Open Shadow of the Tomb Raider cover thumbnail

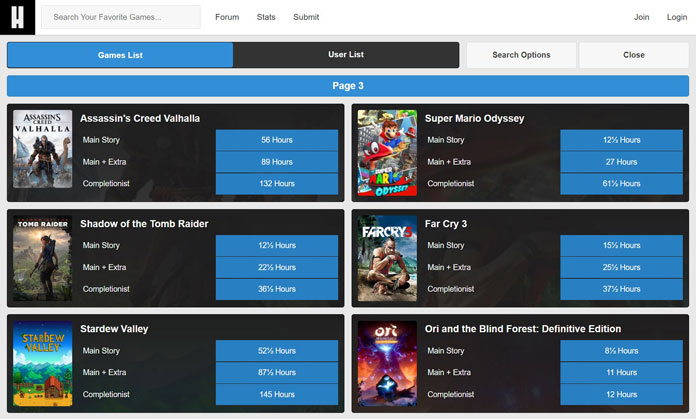tap(43, 258)
